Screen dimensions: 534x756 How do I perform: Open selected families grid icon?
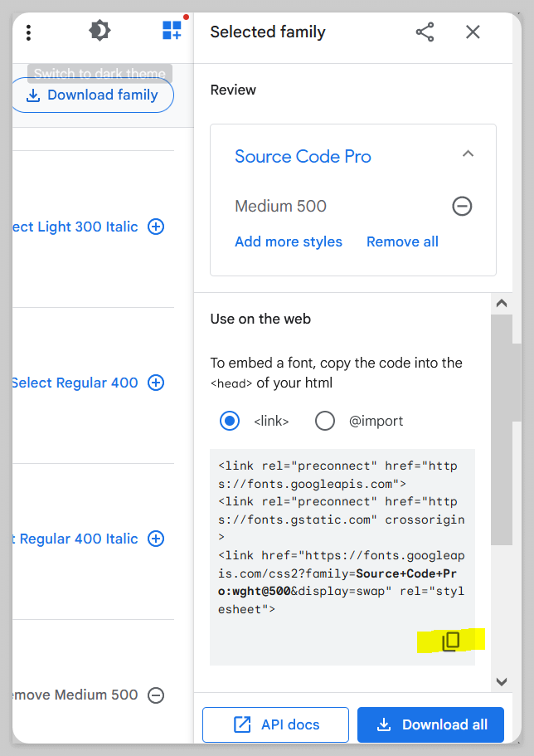point(172,30)
